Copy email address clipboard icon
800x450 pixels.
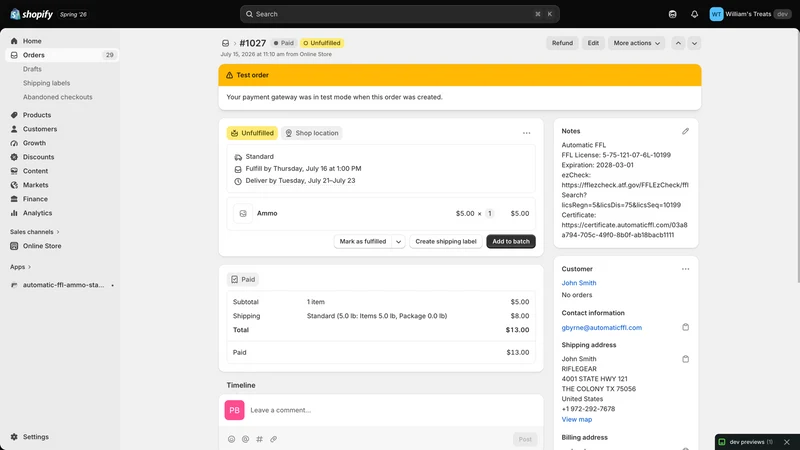coord(685,327)
